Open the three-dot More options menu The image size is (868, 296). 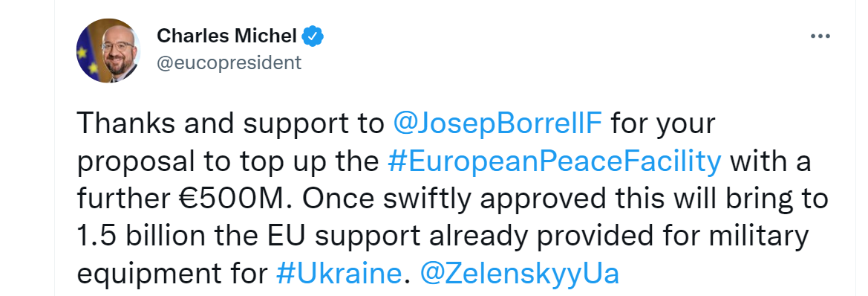tap(820, 36)
